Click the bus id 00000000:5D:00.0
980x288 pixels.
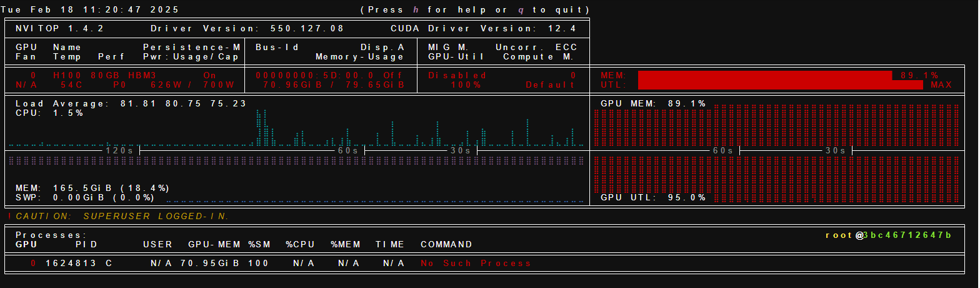(x=315, y=76)
